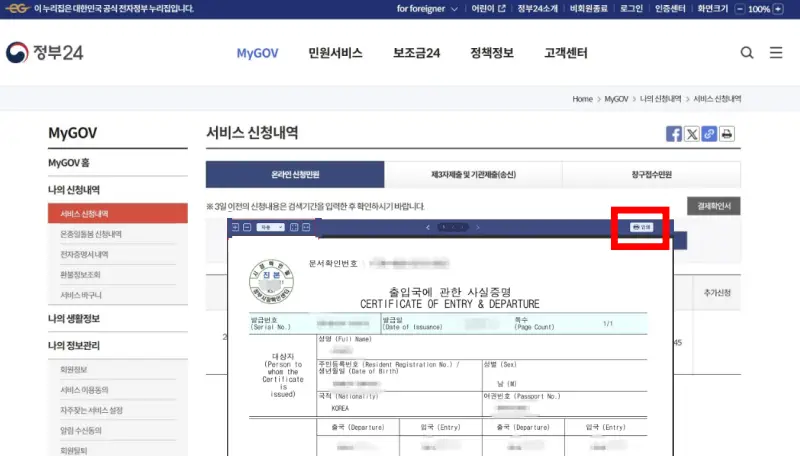Open the search magnifier icon in header

coord(747,53)
